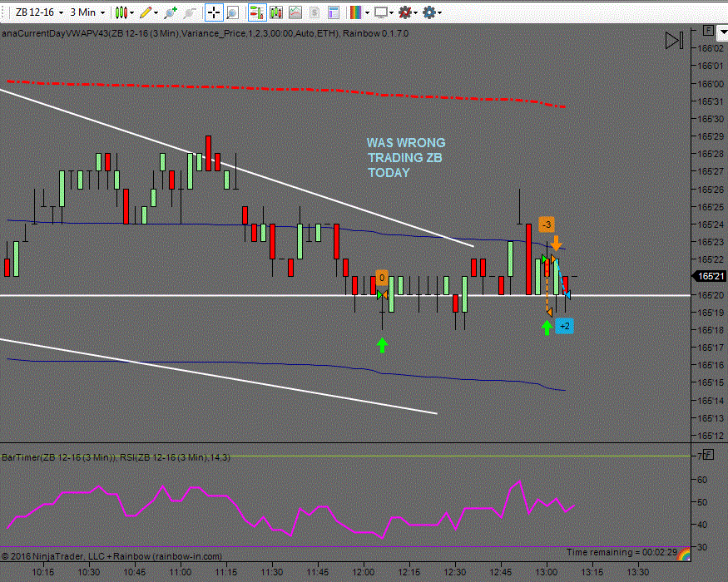The height and width of the screenshot is (582, 728).
Task: Click the candlestick chart style icon
Action: pyautogui.click(x=121, y=12)
